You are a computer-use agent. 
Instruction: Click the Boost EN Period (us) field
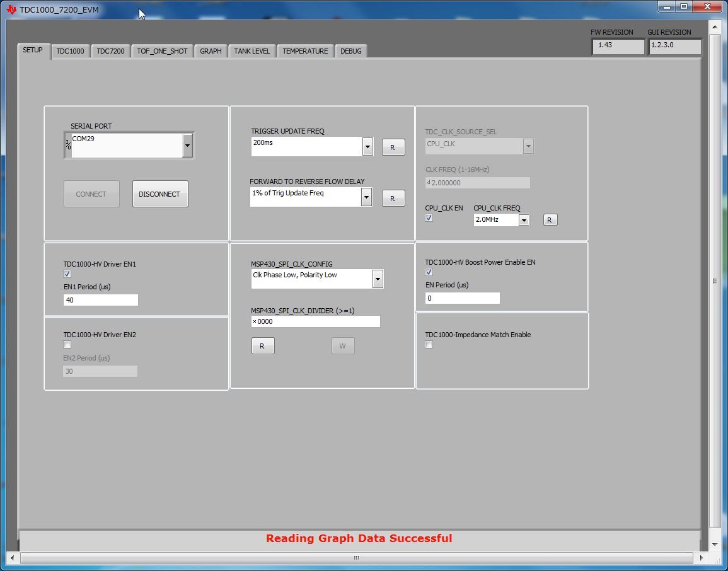pos(463,298)
